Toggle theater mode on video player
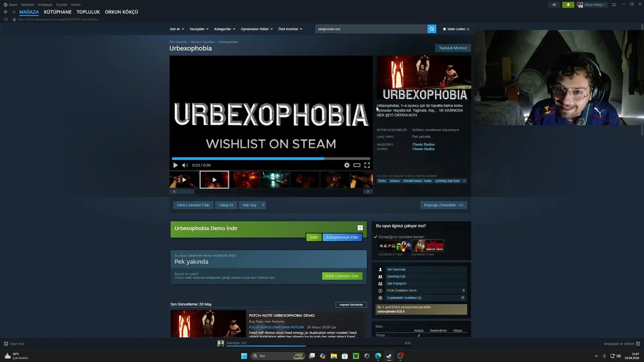644x362 pixels. pos(357,165)
